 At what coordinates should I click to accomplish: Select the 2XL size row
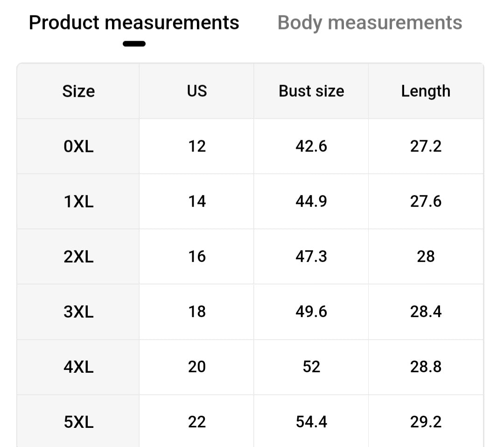[78, 256]
